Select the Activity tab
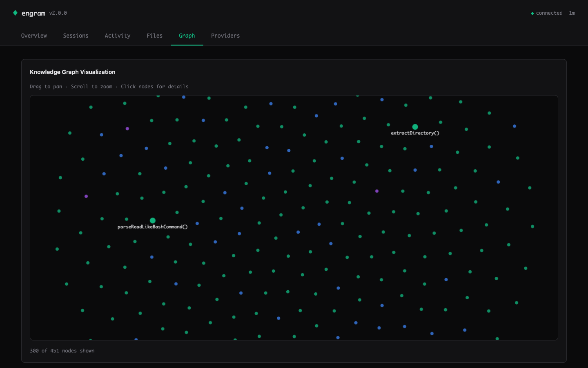588x368 pixels. tap(118, 36)
